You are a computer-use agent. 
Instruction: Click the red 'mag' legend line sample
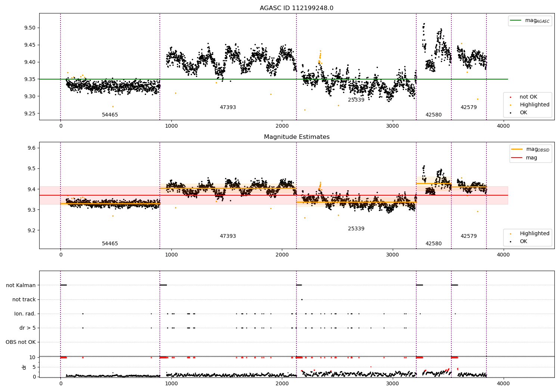pyautogui.click(x=517, y=158)
